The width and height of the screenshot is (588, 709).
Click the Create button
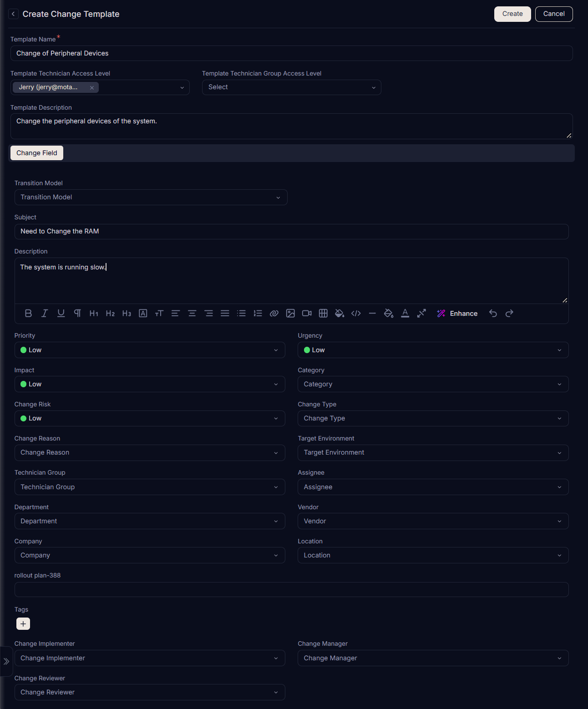512,14
